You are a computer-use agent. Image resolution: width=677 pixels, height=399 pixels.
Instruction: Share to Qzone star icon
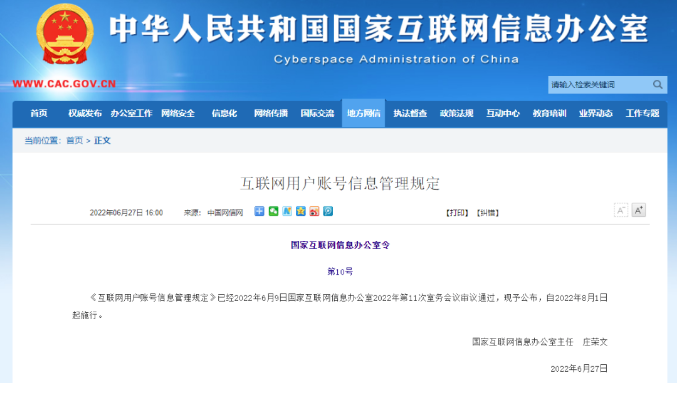[301, 211]
